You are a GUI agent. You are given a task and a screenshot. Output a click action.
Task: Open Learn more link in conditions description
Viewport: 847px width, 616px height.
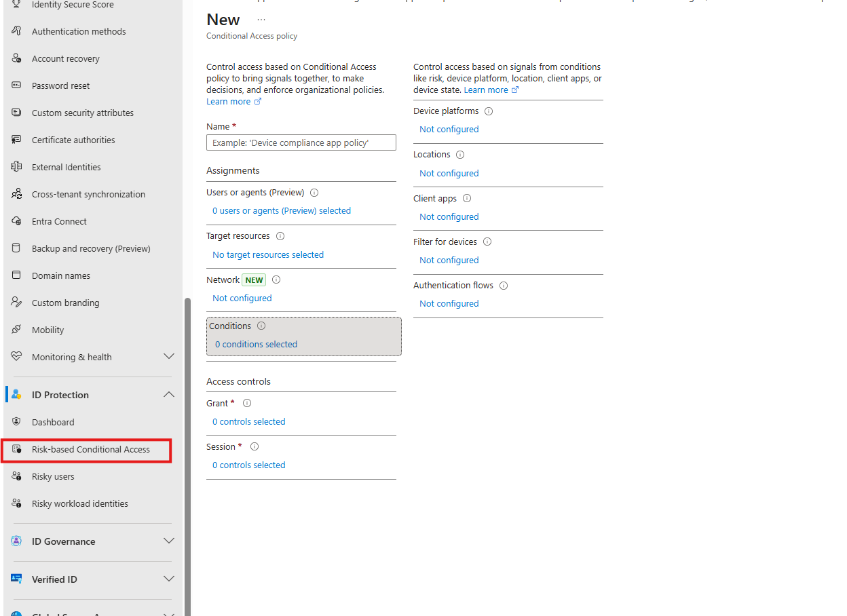491,90
